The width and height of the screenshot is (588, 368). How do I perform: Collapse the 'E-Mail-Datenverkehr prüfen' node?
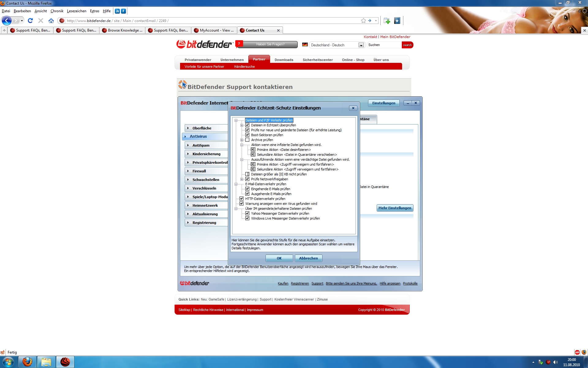click(x=236, y=184)
